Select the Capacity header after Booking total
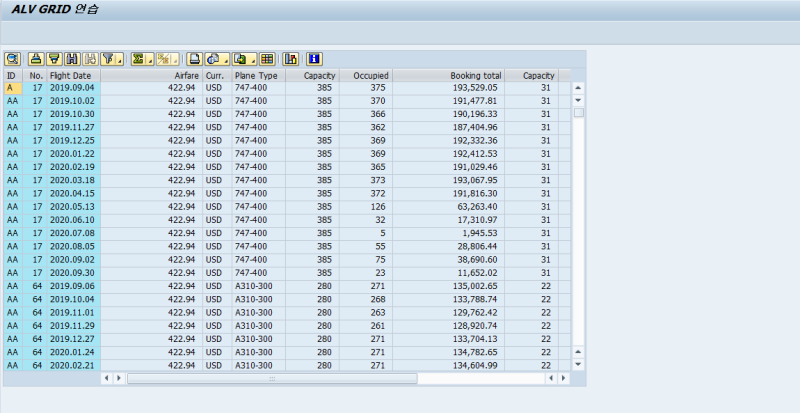800x413 pixels. click(532, 76)
